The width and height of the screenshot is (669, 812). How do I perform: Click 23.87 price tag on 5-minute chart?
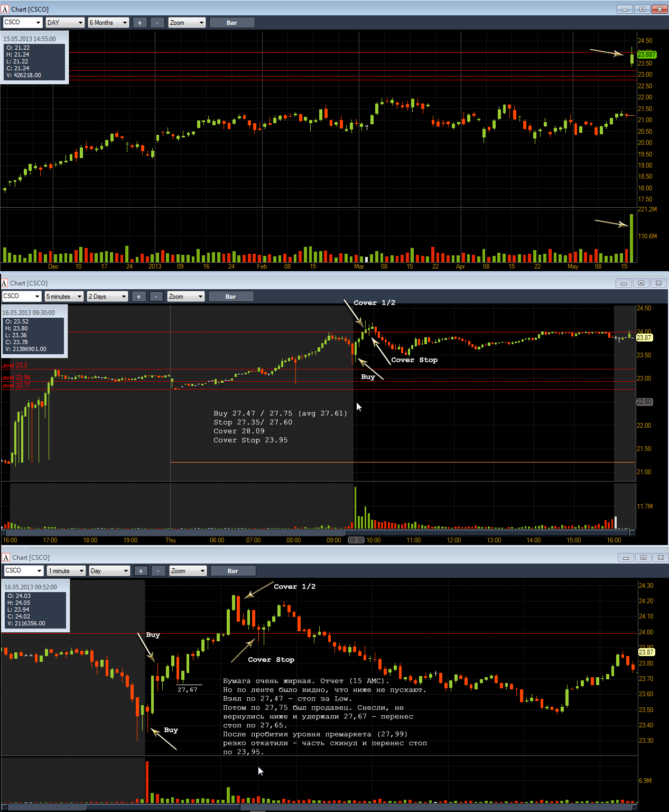coord(644,338)
